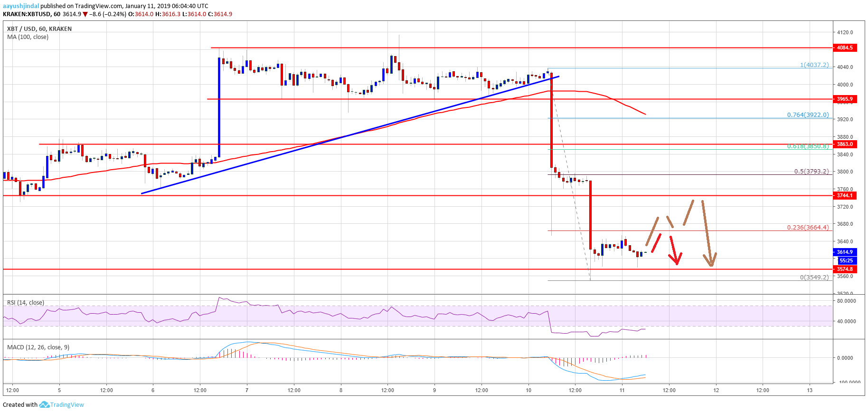Select the RSI (14, close) indicator label
Viewport: 868px width, 413px height.
(x=26, y=303)
